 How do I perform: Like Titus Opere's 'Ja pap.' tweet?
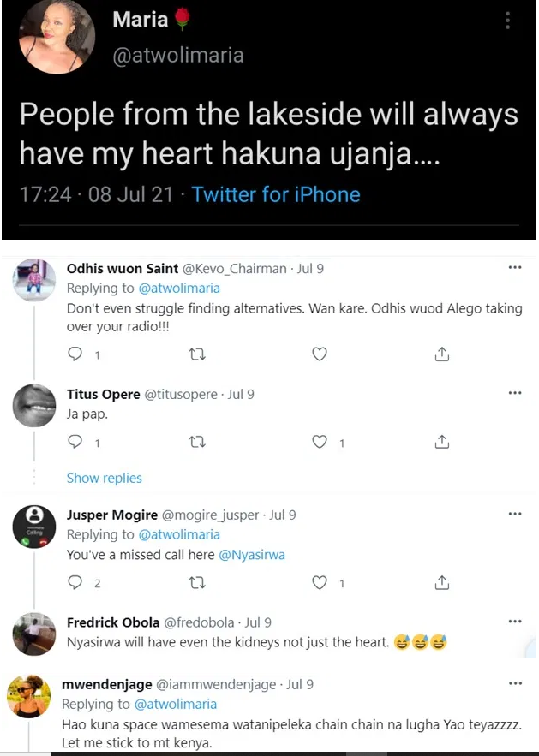tap(320, 443)
